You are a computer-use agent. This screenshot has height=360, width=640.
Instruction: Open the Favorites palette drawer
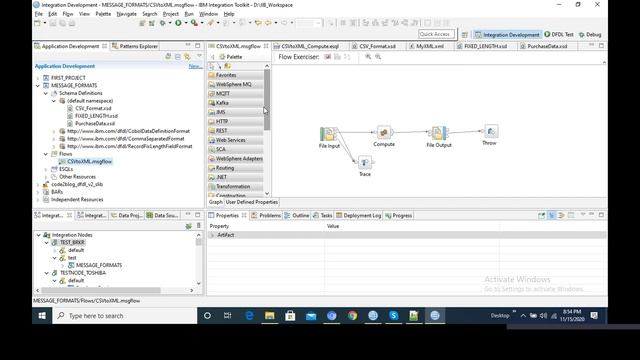click(236, 75)
